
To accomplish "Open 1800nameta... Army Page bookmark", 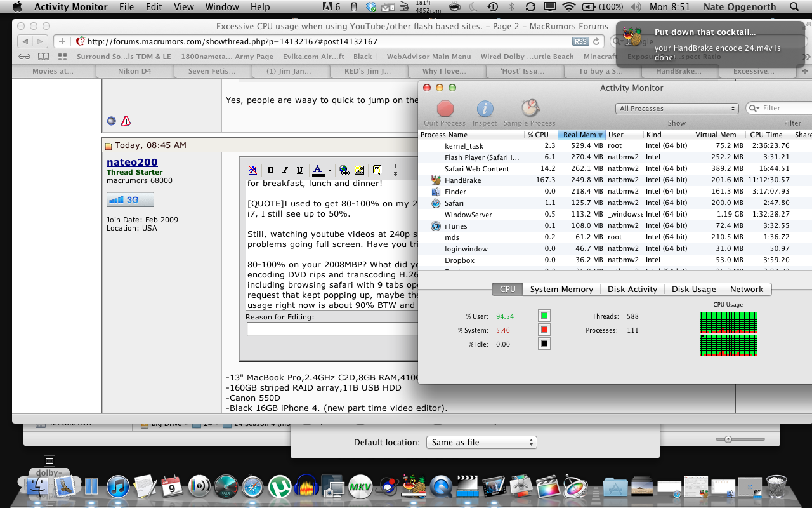I will (x=227, y=57).
